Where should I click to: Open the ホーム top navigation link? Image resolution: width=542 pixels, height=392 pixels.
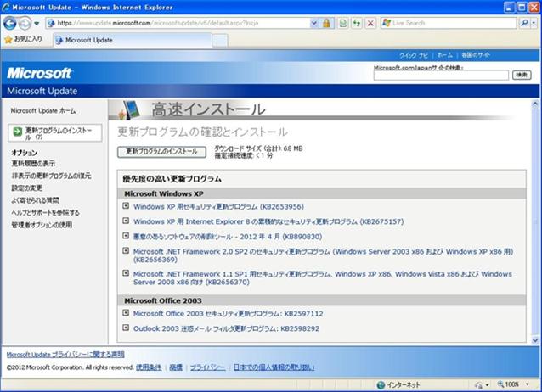[444, 55]
